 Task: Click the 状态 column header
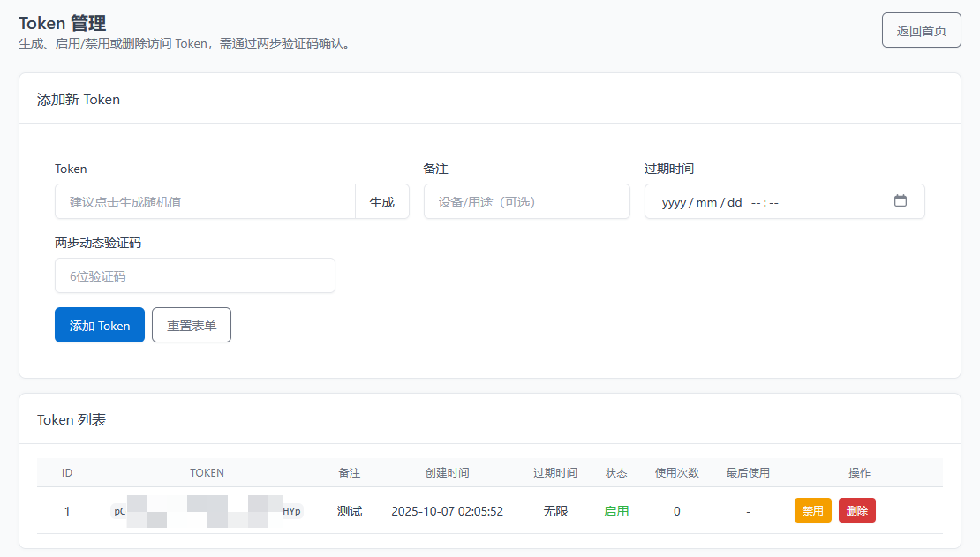(x=616, y=473)
